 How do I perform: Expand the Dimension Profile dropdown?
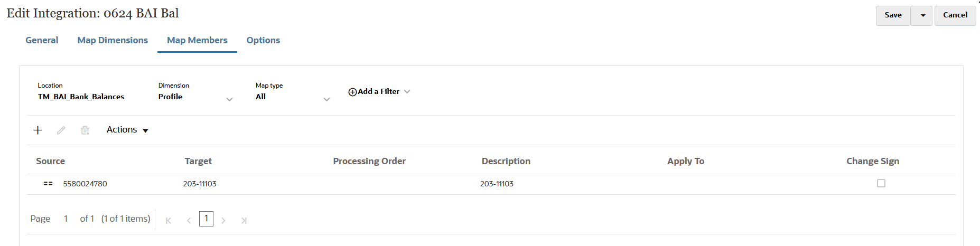(229, 99)
